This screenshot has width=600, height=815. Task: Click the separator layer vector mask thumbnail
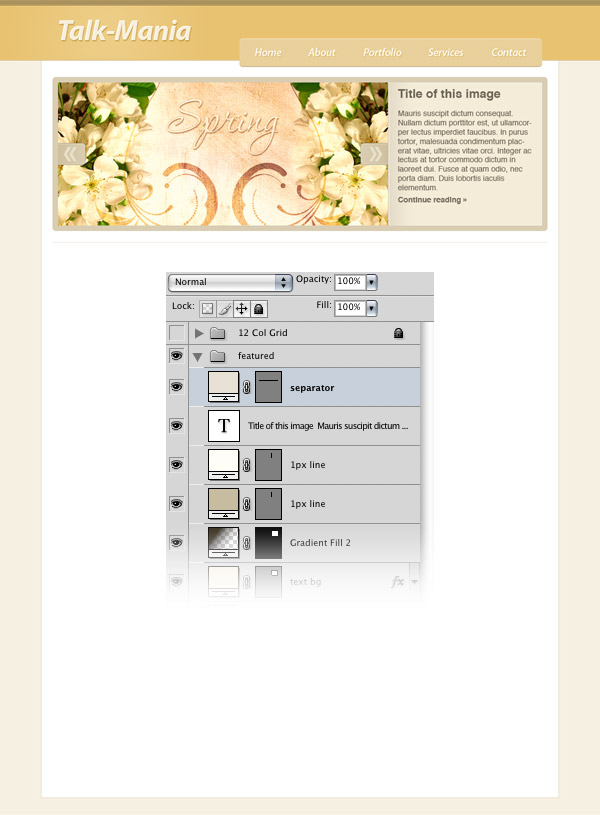268,387
